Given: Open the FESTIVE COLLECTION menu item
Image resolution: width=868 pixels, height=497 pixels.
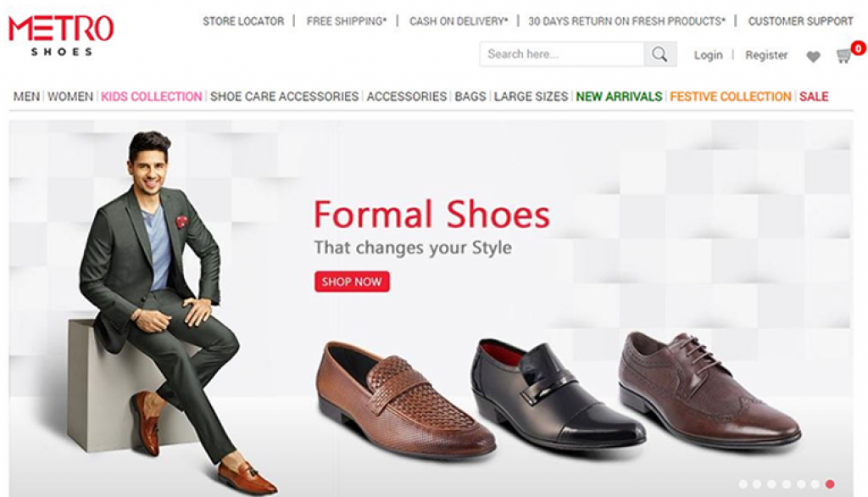Looking at the screenshot, I should 730,97.
